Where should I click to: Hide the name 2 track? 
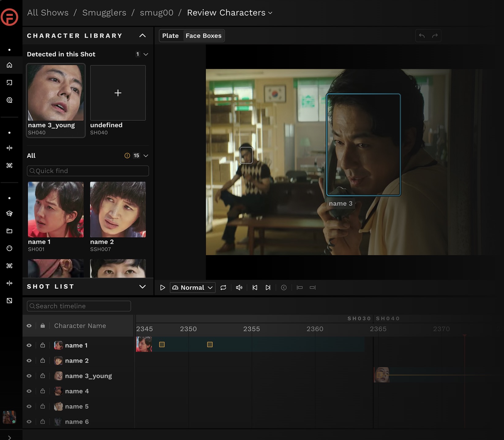tap(29, 361)
